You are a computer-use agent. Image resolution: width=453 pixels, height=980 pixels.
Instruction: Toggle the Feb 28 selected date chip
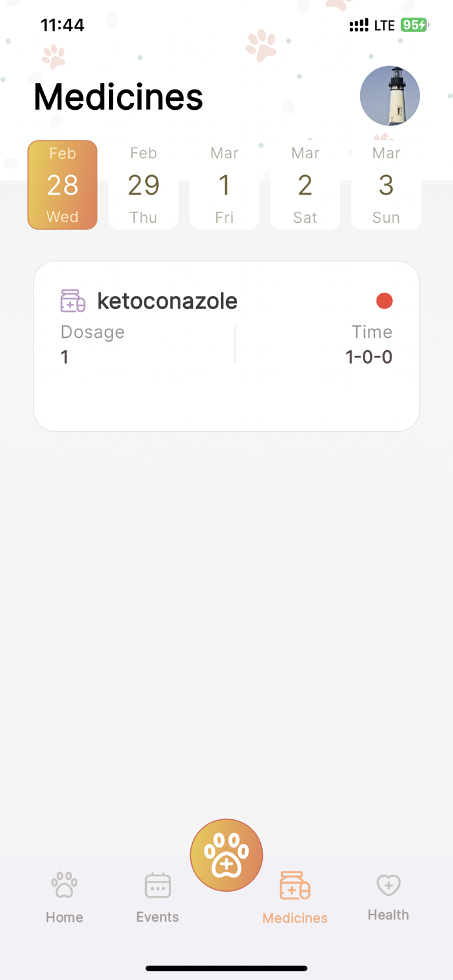pos(62,185)
